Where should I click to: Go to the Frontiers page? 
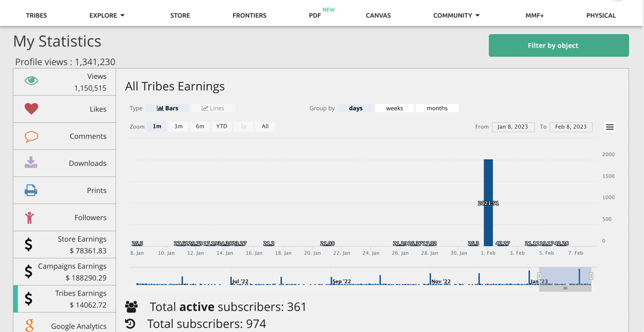(x=249, y=16)
